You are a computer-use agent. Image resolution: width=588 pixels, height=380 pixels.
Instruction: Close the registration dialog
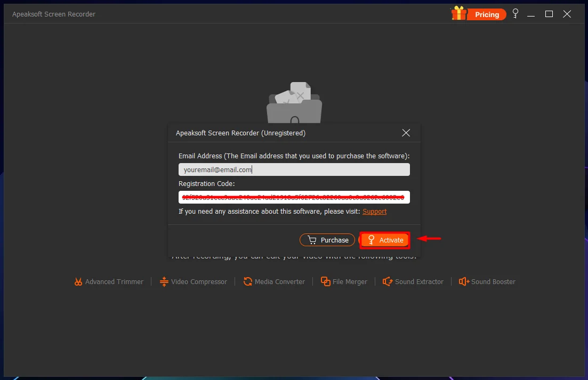406,133
